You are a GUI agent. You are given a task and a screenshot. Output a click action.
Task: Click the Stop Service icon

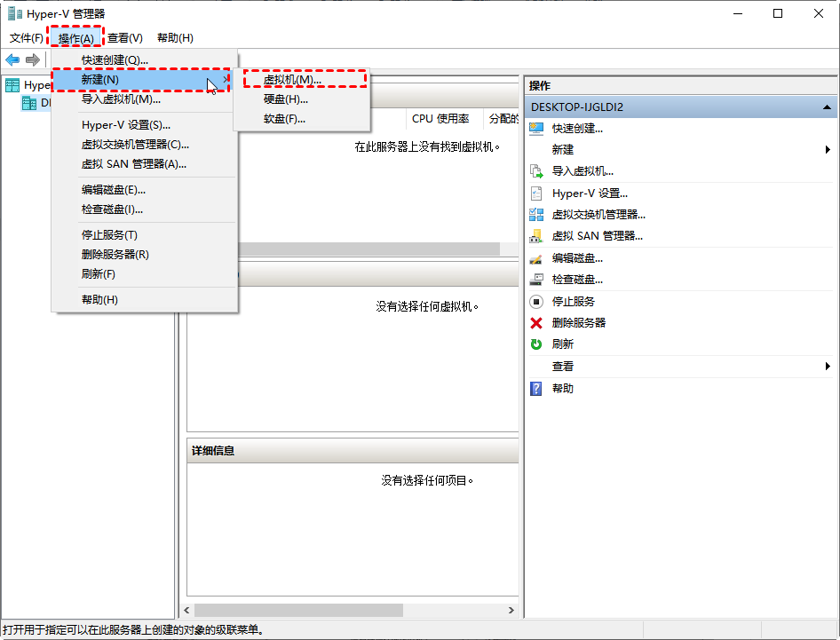[x=535, y=302]
